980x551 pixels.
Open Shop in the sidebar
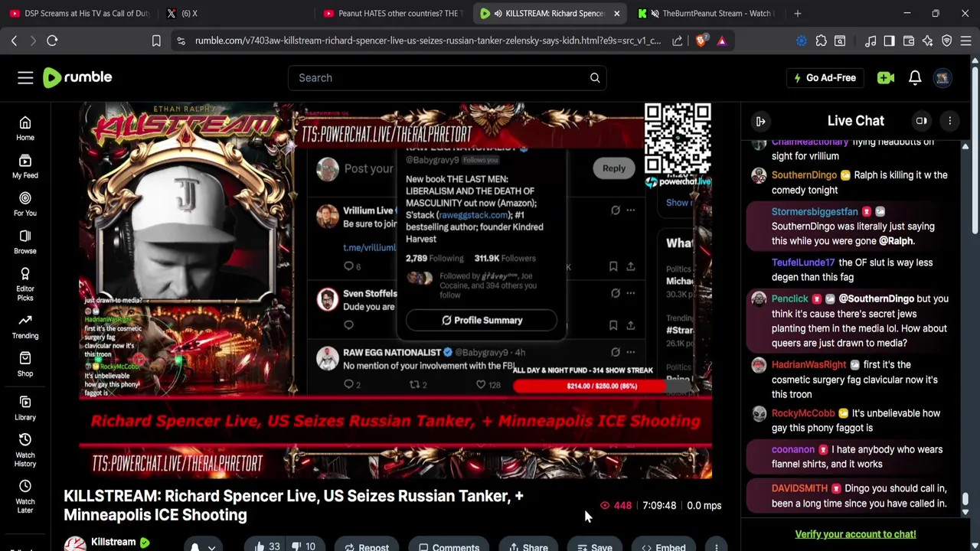coord(25,364)
